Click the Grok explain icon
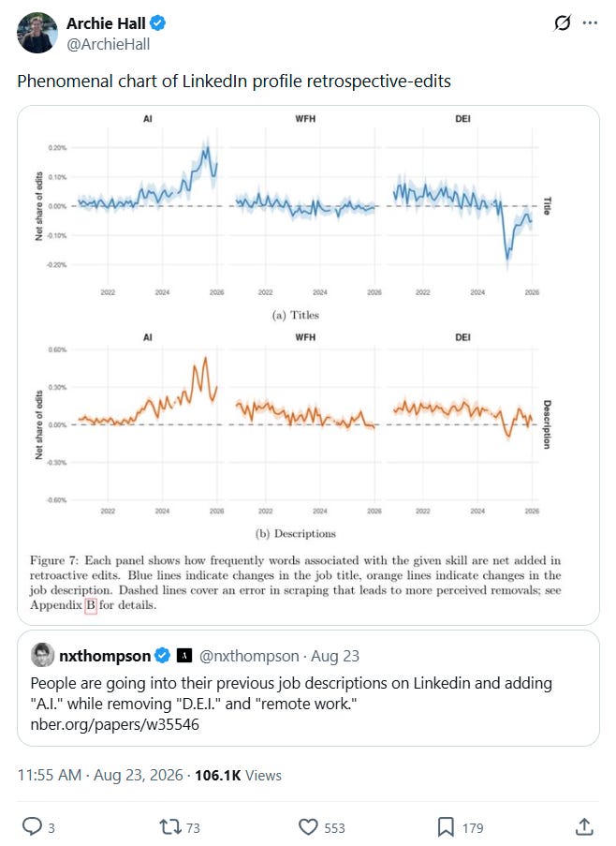The width and height of the screenshot is (616, 846). click(x=562, y=22)
